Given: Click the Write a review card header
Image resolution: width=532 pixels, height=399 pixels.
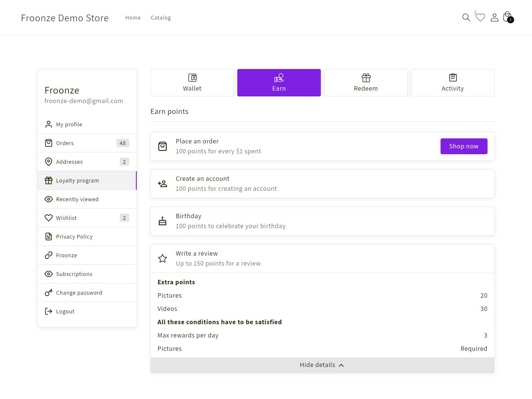Looking at the screenshot, I should (x=323, y=259).
